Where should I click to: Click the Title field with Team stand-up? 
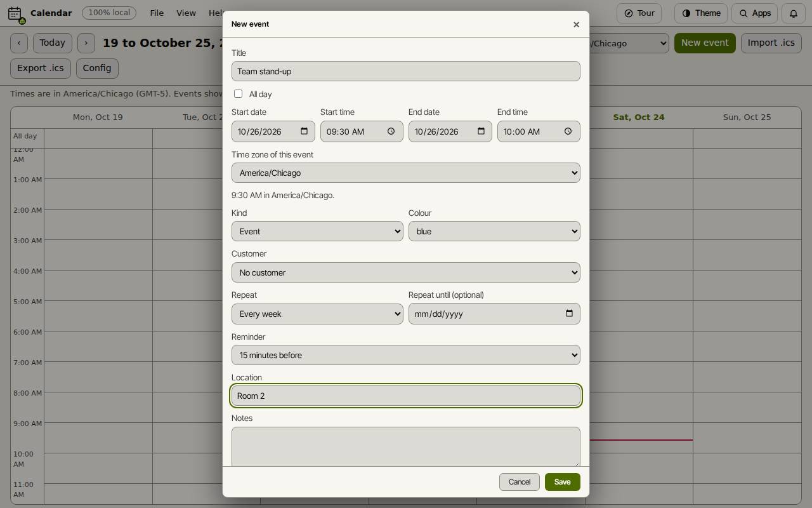tap(406, 71)
